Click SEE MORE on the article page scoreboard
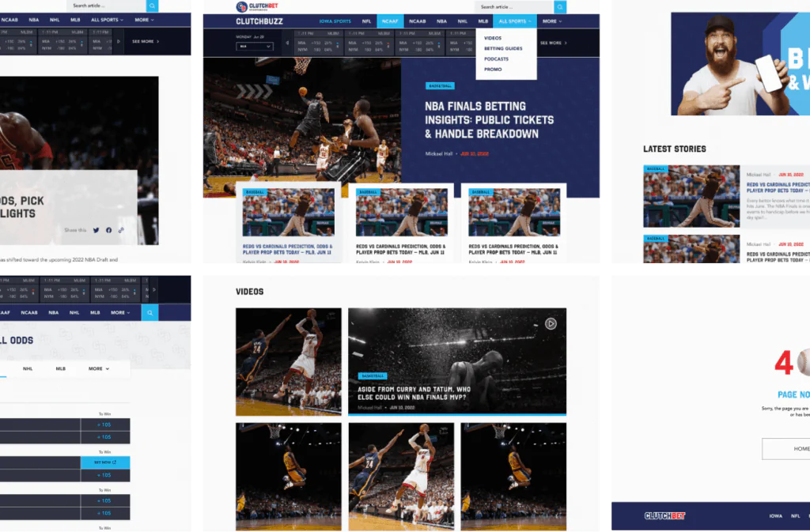 [x=146, y=41]
